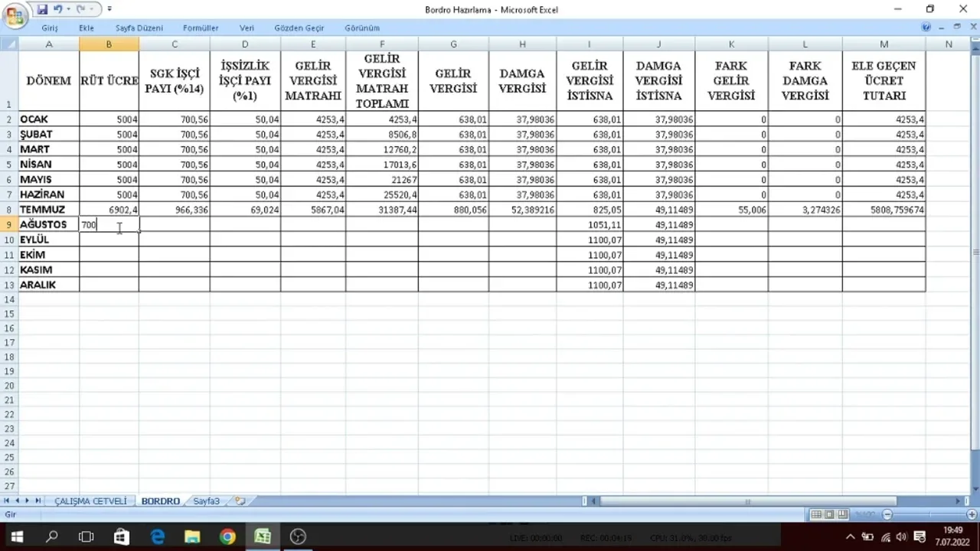This screenshot has width=980, height=551.
Task: Click the horizontal scrollbar thumb
Action: (x=747, y=501)
